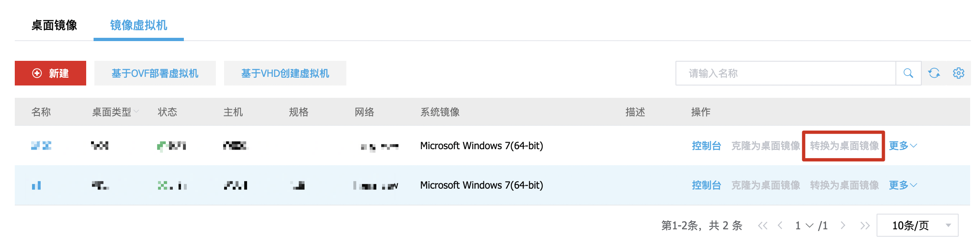Open column settings gear icon
The width and height of the screenshot is (980, 240).
point(958,73)
